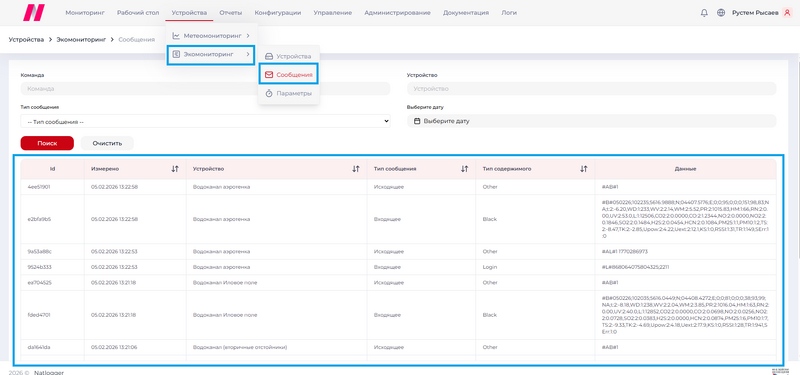Focus the Команда input field
Image resolution: width=800 pixels, height=375 pixels.
coord(206,88)
